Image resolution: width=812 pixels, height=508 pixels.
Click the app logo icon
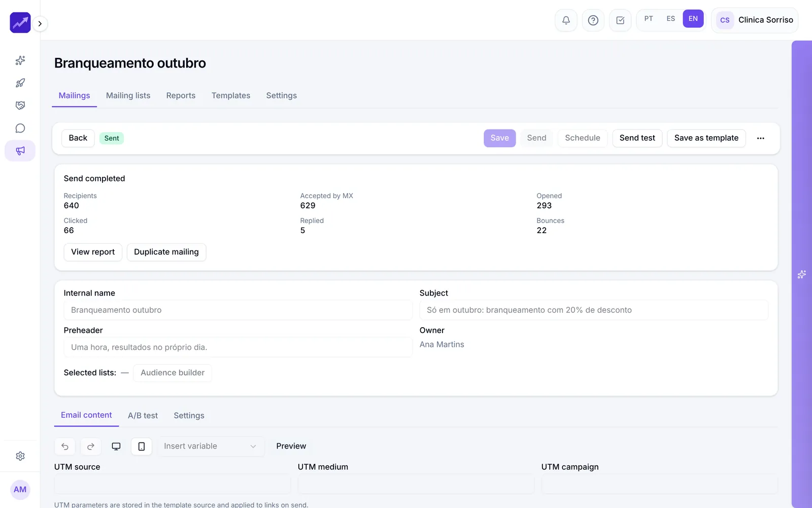(x=20, y=23)
